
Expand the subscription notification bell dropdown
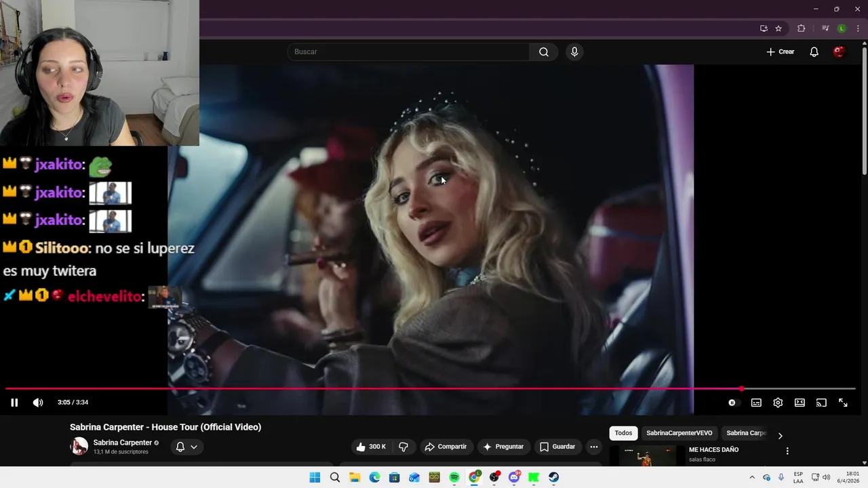pyautogui.click(x=186, y=447)
